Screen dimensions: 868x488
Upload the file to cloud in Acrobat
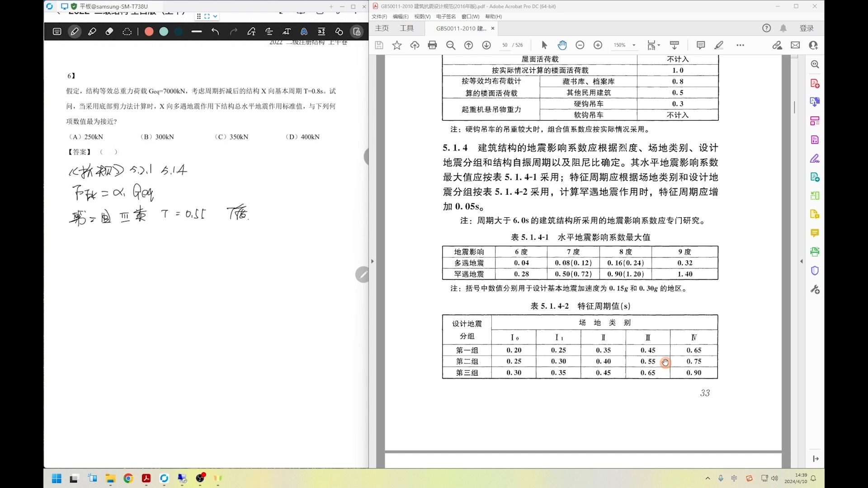click(x=415, y=45)
